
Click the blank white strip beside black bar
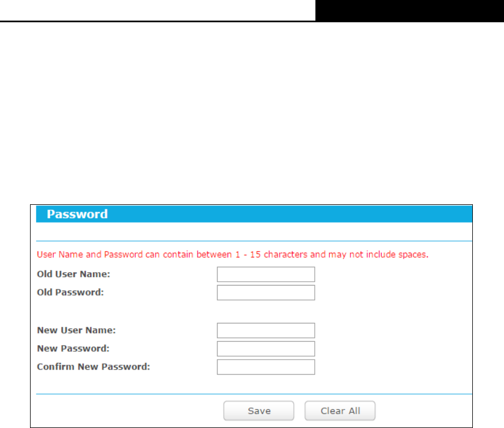pos(157,10)
